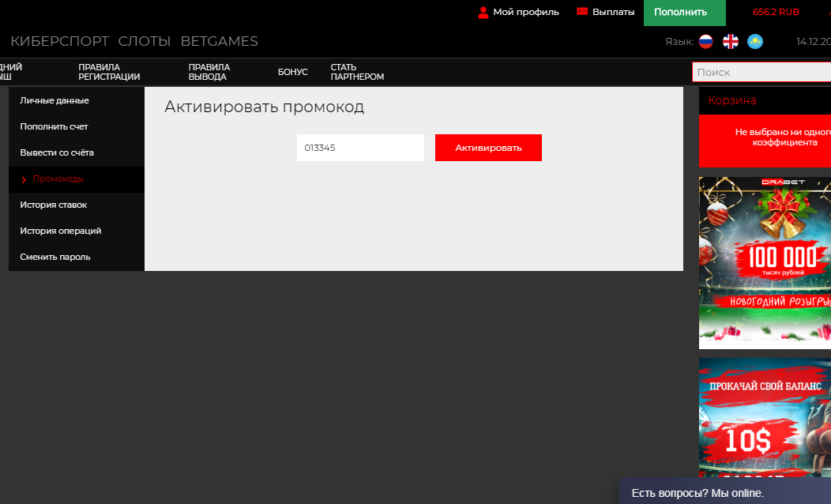This screenshot has width=831, height=504.
Task: Click the Корзина header
Action: [x=765, y=100]
